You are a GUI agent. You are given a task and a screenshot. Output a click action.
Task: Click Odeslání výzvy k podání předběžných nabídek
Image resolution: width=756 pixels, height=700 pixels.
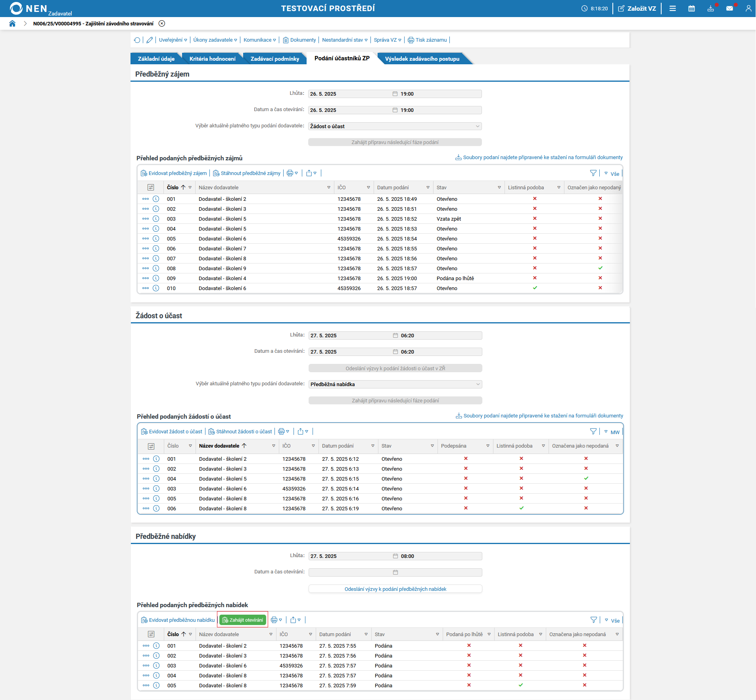click(395, 589)
